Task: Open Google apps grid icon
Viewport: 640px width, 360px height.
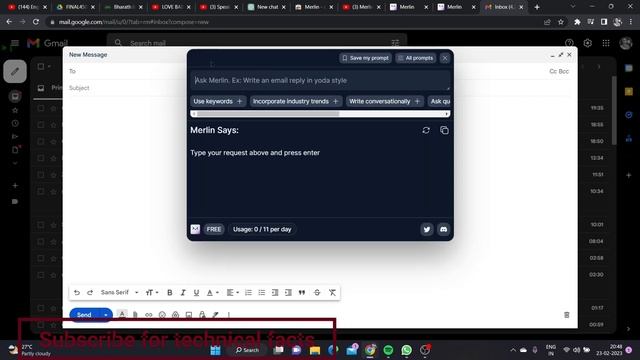Action: coord(606,43)
